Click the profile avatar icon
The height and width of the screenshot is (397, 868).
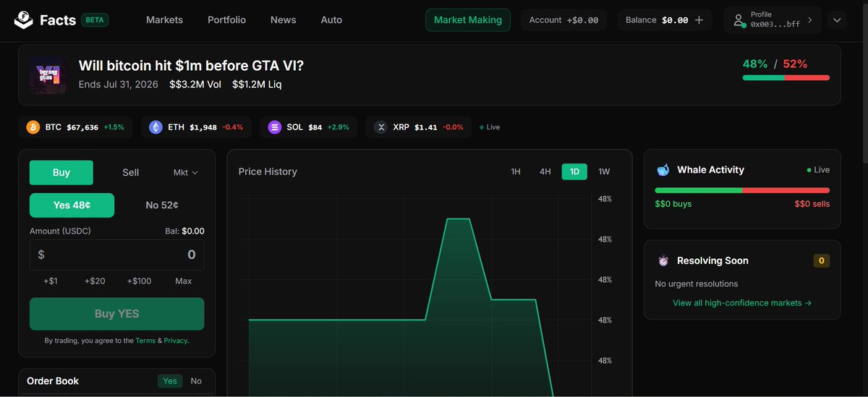(x=739, y=20)
